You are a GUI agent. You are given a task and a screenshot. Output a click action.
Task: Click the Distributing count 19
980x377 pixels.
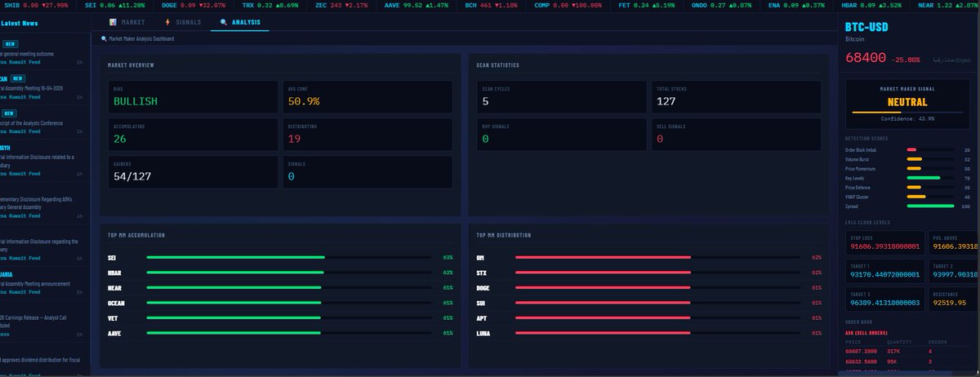click(294, 139)
